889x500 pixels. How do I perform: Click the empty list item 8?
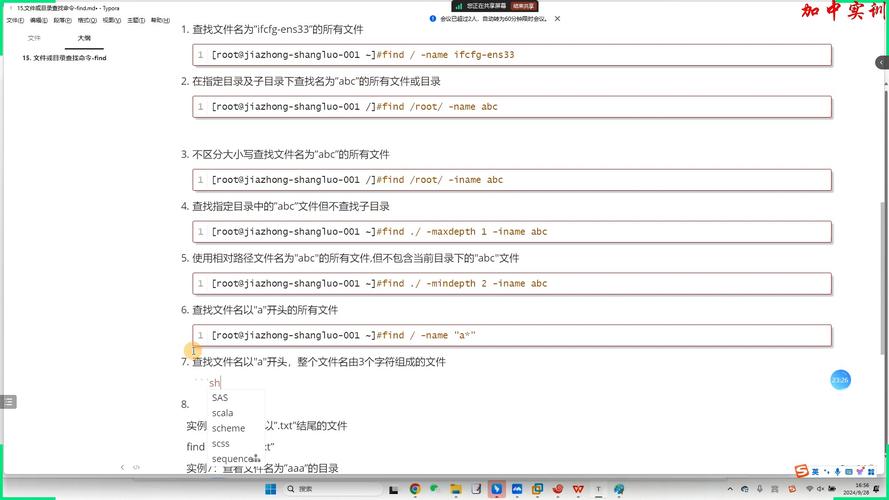[185, 404]
